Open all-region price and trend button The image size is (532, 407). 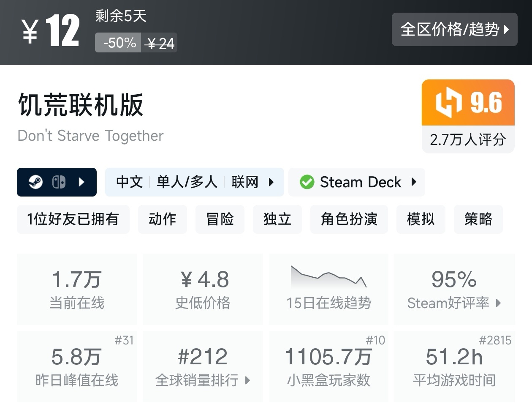pyautogui.click(x=454, y=29)
